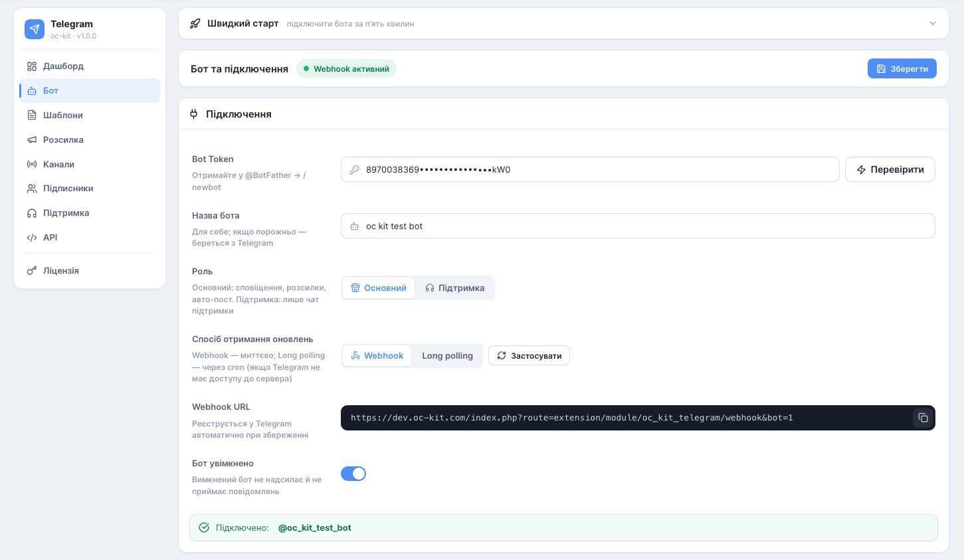Select Основний bot role

[x=379, y=288]
